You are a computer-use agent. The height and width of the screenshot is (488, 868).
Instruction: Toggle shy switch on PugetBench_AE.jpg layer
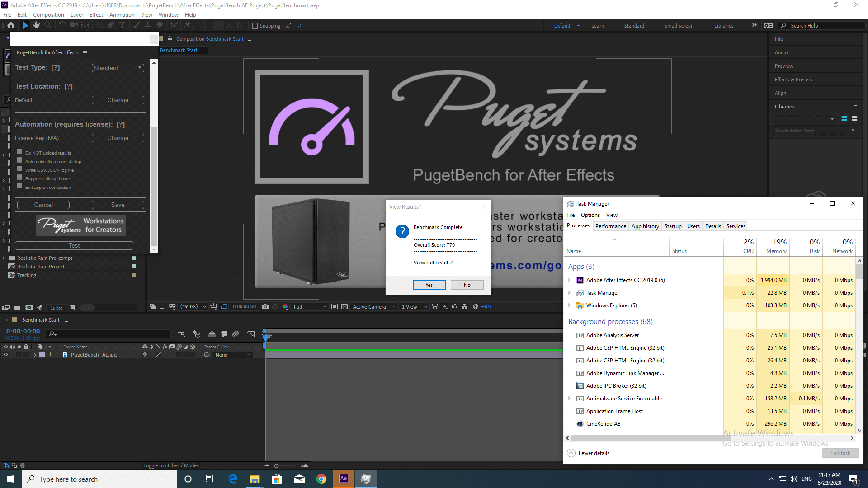pyautogui.click(x=145, y=355)
